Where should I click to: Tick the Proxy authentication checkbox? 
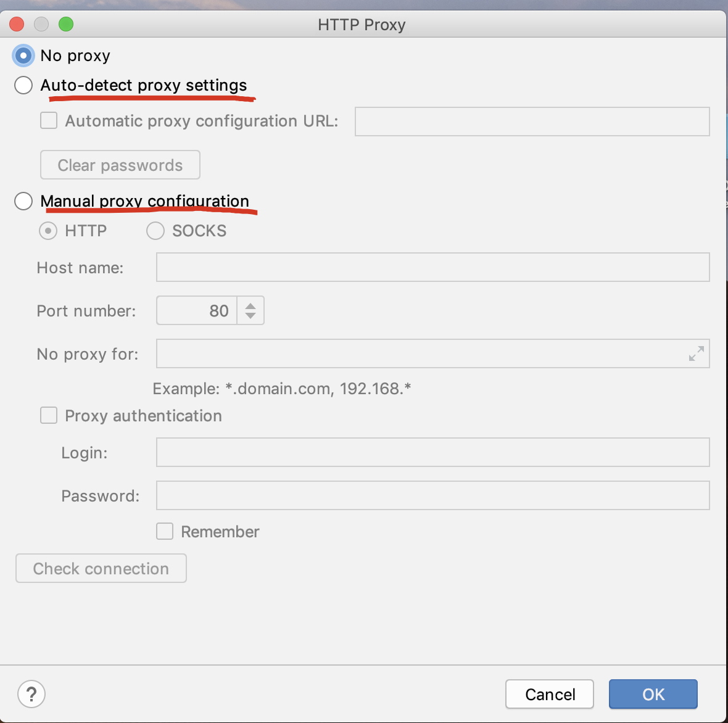coord(49,416)
